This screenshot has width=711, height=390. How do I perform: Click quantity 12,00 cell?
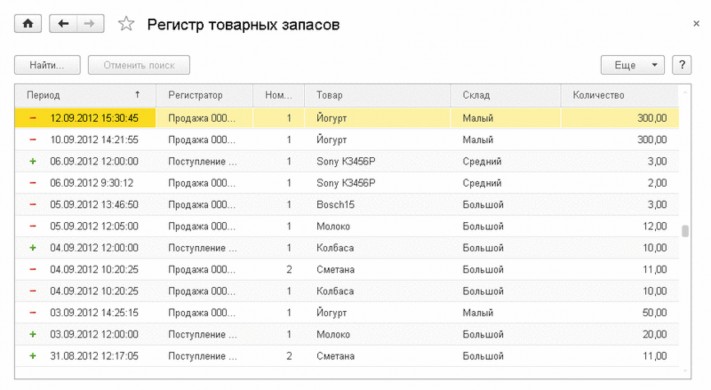[x=654, y=226]
